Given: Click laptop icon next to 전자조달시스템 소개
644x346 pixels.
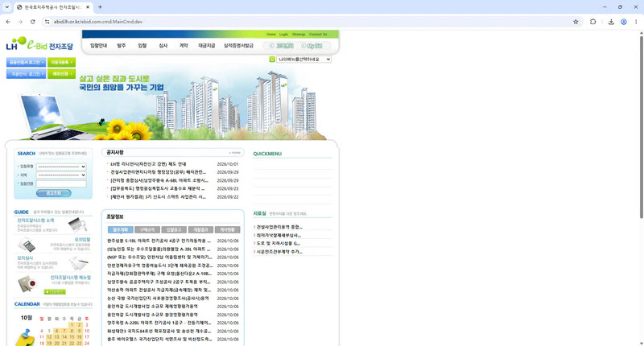Looking at the screenshot, I should point(77,225).
